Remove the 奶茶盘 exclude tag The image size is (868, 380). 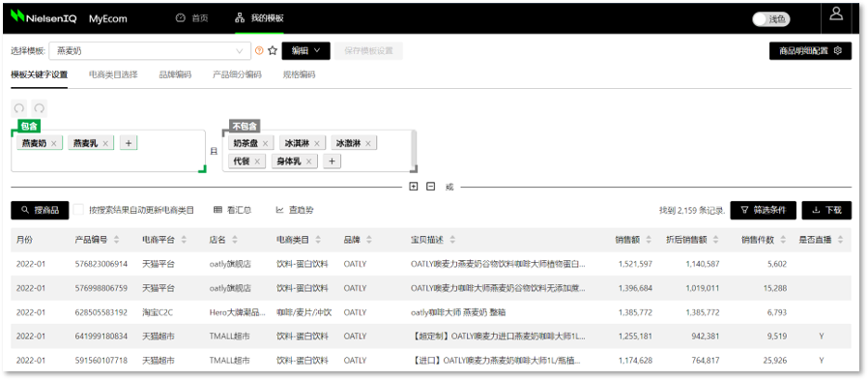point(265,143)
